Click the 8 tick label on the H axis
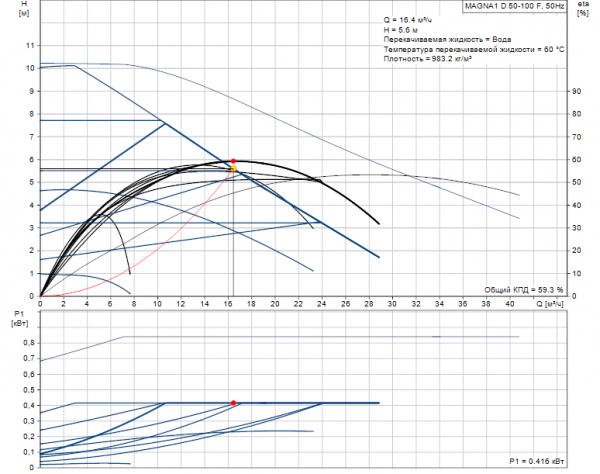The image size is (600, 474). (x=32, y=114)
